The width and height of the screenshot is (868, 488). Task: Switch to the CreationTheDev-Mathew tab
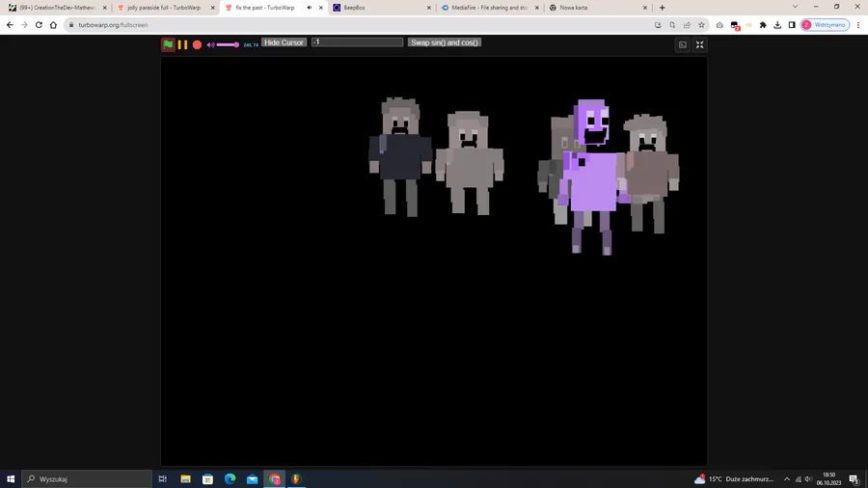tap(58, 8)
